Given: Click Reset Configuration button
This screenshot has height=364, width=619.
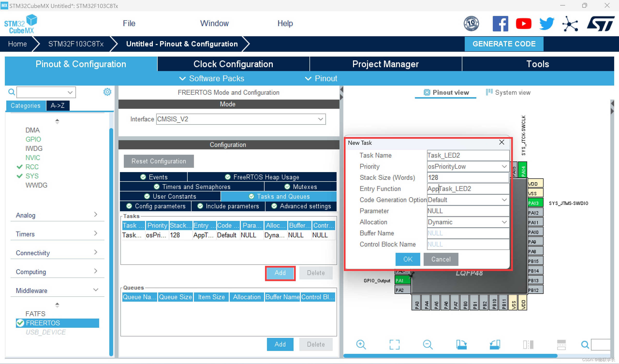Looking at the screenshot, I should pos(158,161).
